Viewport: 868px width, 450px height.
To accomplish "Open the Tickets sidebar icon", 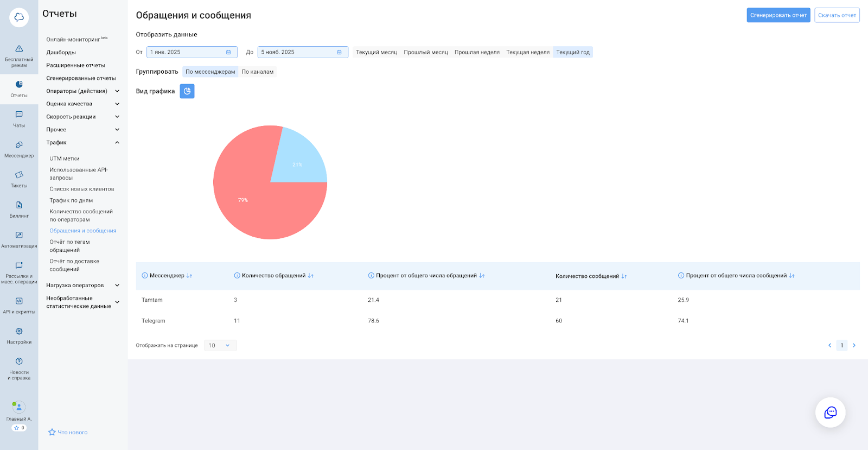I will [19, 179].
